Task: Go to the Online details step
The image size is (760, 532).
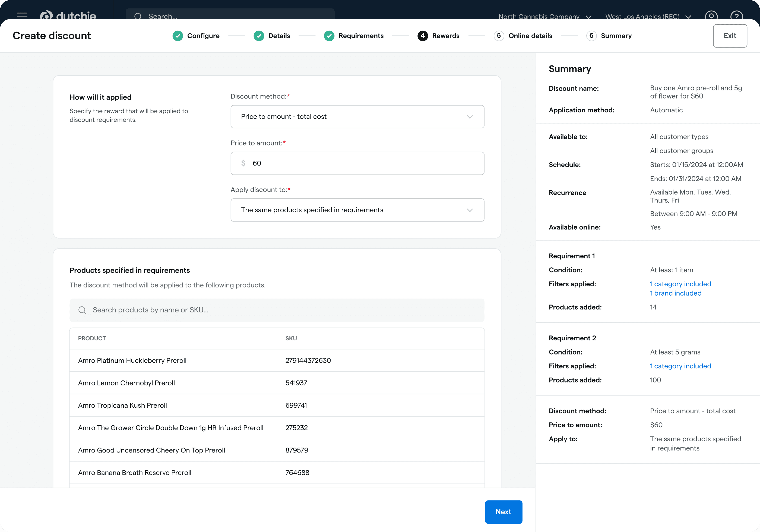Action: click(530, 36)
